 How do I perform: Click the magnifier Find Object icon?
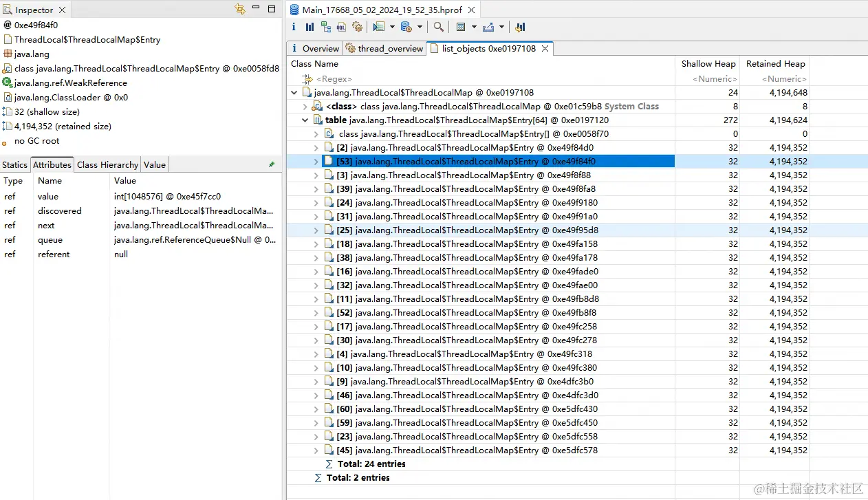pos(438,27)
